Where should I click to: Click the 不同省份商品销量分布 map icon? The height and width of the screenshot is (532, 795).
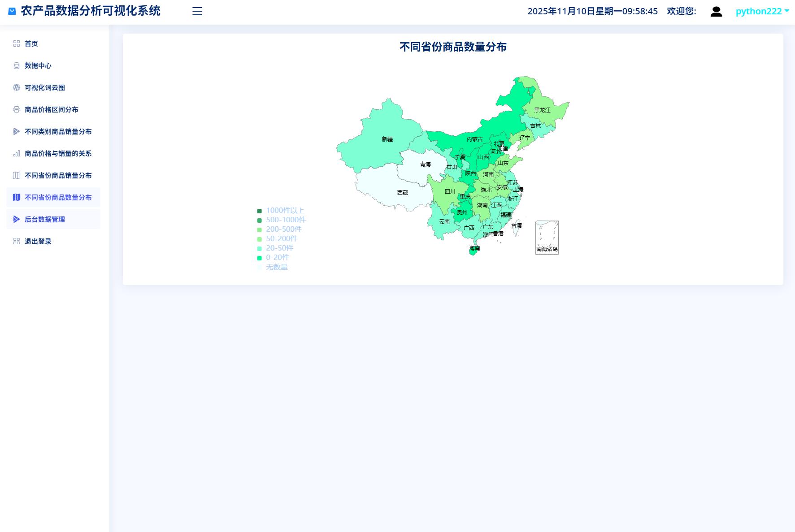[x=17, y=175]
